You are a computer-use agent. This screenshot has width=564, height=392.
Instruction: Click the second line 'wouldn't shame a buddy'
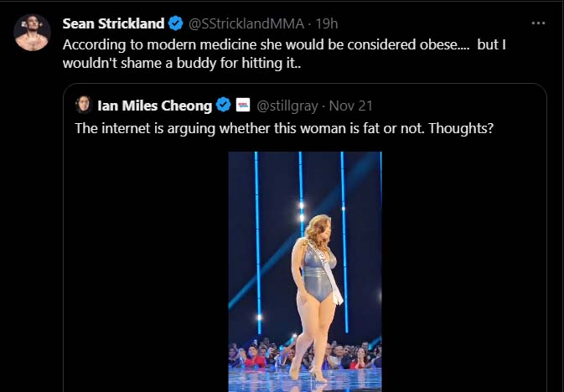click(182, 64)
